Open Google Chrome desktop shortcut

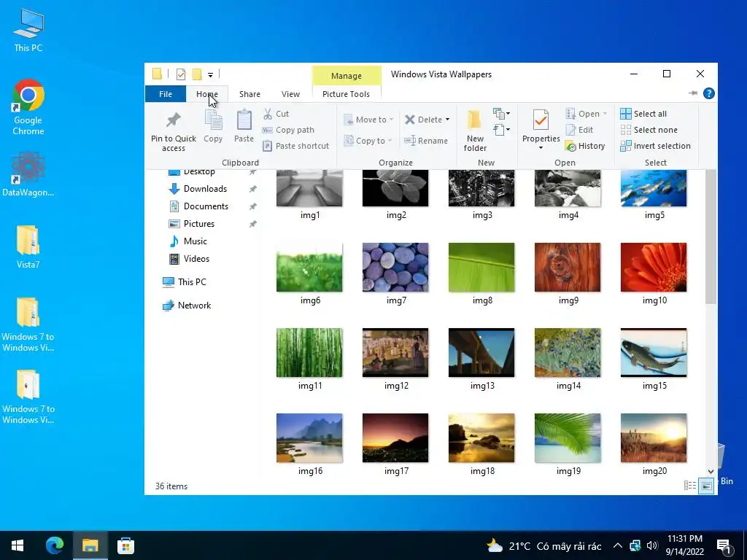point(28,108)
